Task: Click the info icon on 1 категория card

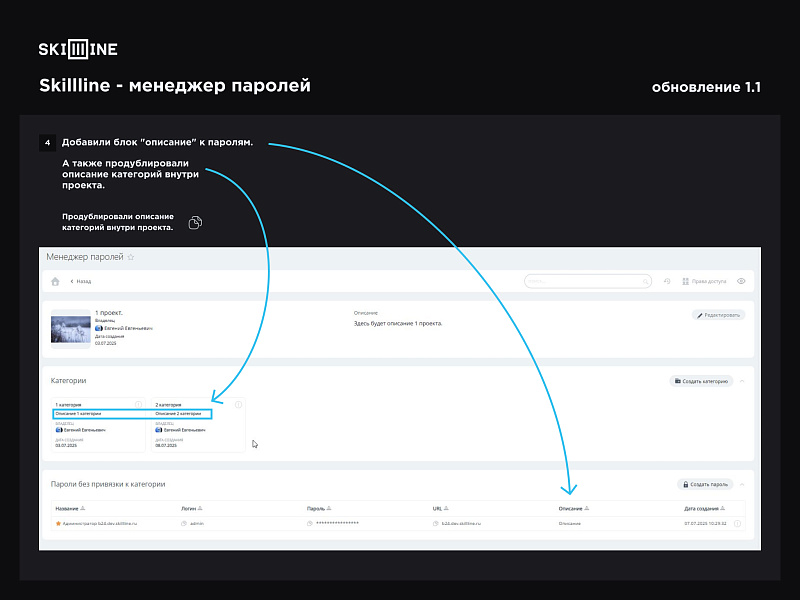Action: pyautogui.click(x=138, y=402)
